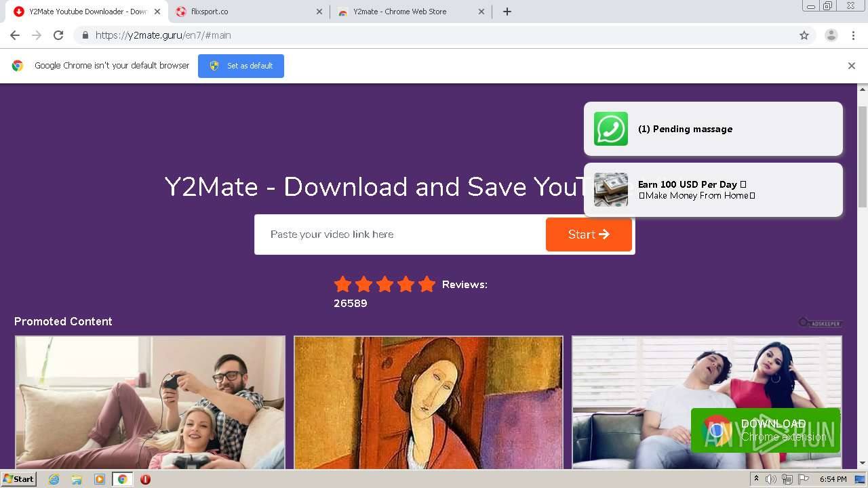Screen dimensions: 868x488
Task: Dismiss the default browser notification bar
Action: 852,66
